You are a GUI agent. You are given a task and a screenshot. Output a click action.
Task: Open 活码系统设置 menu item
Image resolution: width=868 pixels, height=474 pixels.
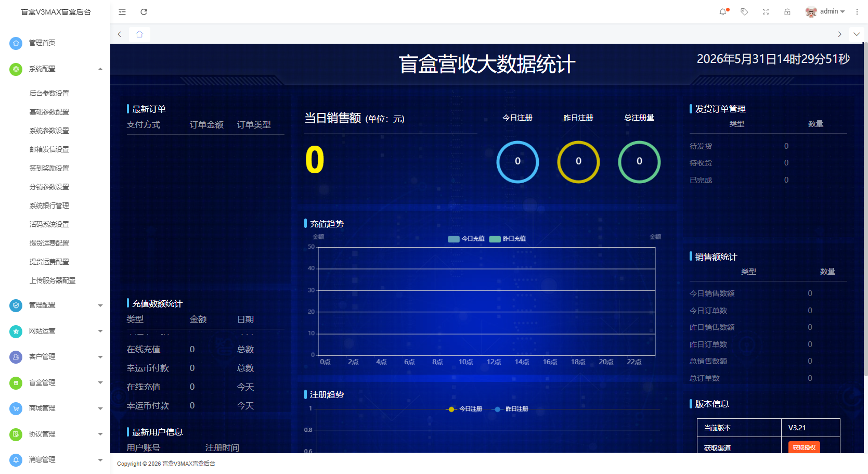pos(49,224)
